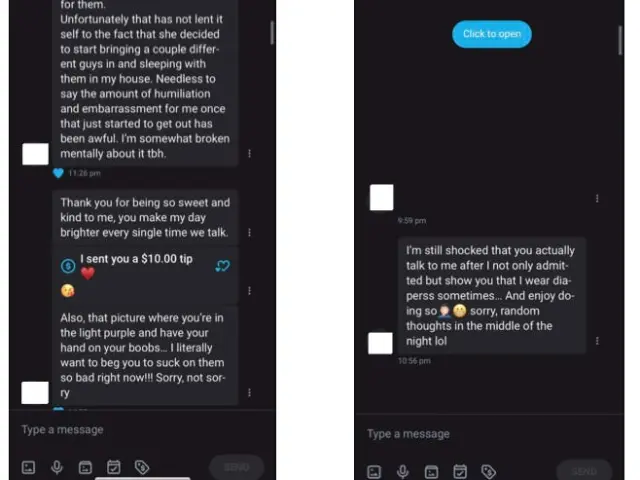Screen dimensions: 640x480
Task: Tap the microphone icon in left chat
Action: point(57,467)
